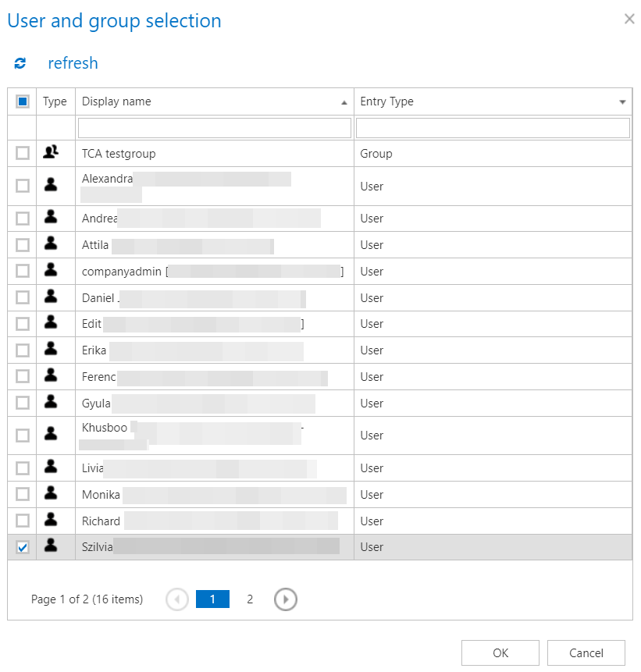Check the TCA testgroup checkbox
The width and height of the screenshot is (641, 672).
tap(23, 154)
